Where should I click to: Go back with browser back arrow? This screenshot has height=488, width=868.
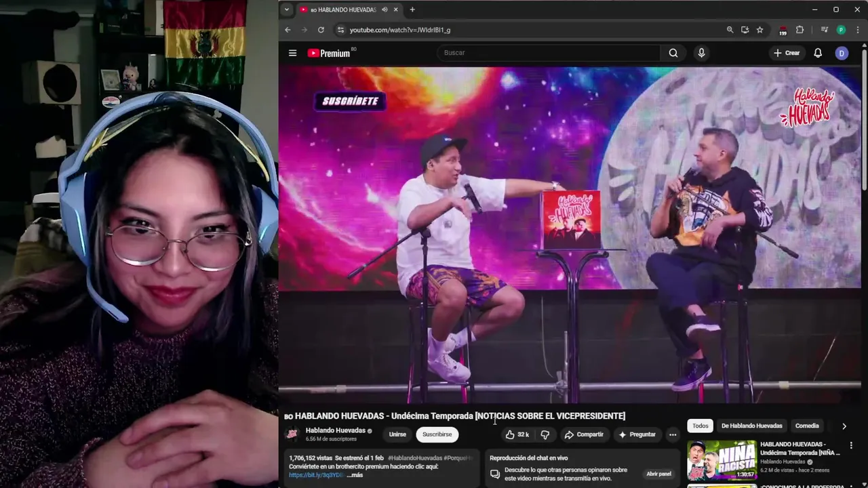click(x=288, y=30)
